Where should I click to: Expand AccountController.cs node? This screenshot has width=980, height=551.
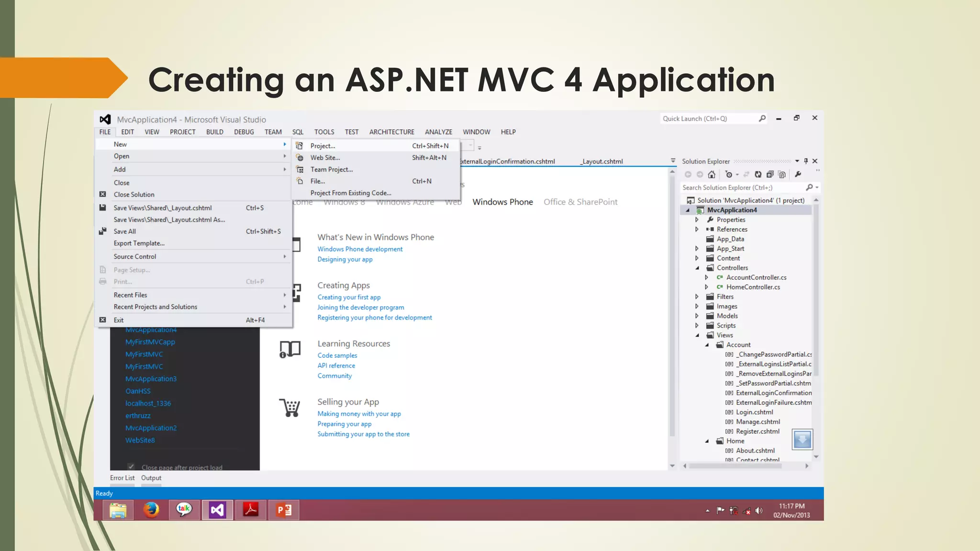click(706, 277)
